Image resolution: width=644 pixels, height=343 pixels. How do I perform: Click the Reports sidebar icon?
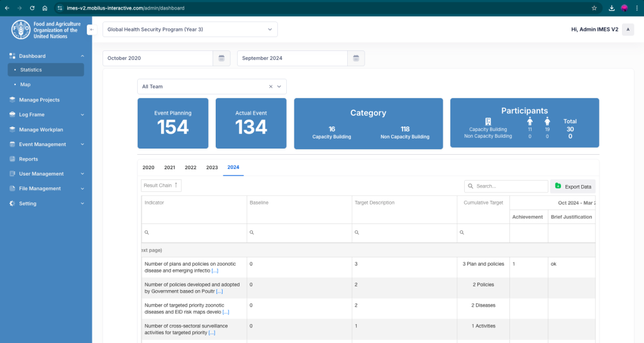(13, 159)
